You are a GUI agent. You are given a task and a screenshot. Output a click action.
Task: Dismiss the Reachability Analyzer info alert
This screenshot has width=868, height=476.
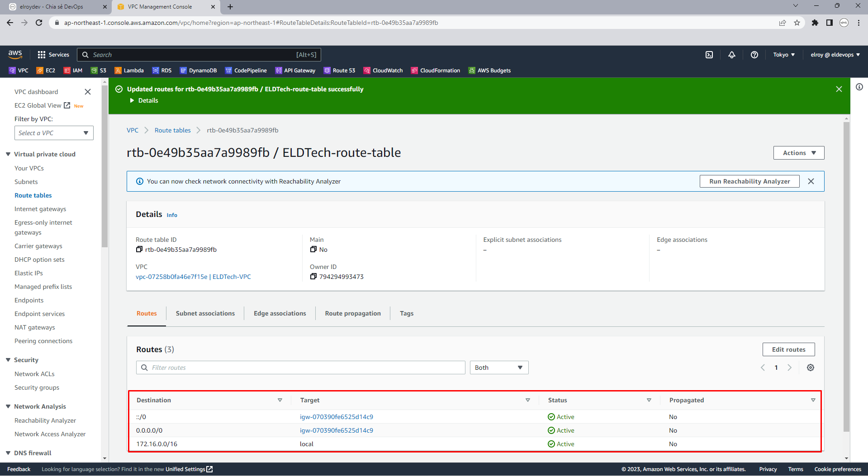pos(811,181)
